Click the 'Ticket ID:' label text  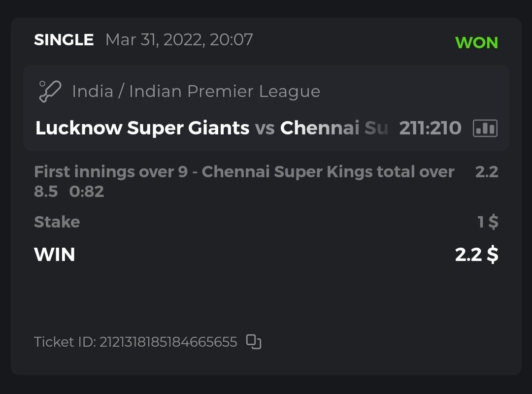pos(65,342)
